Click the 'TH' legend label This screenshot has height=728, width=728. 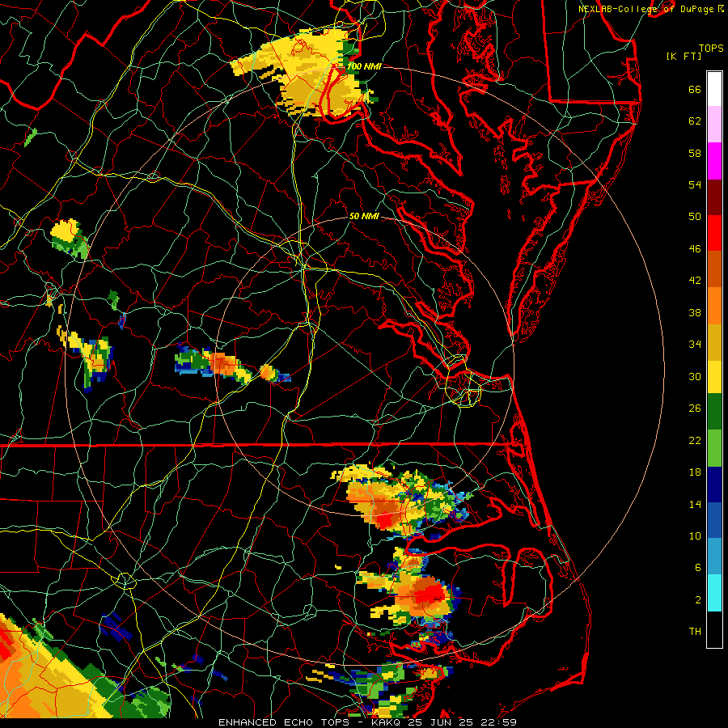tap(695, 632)
